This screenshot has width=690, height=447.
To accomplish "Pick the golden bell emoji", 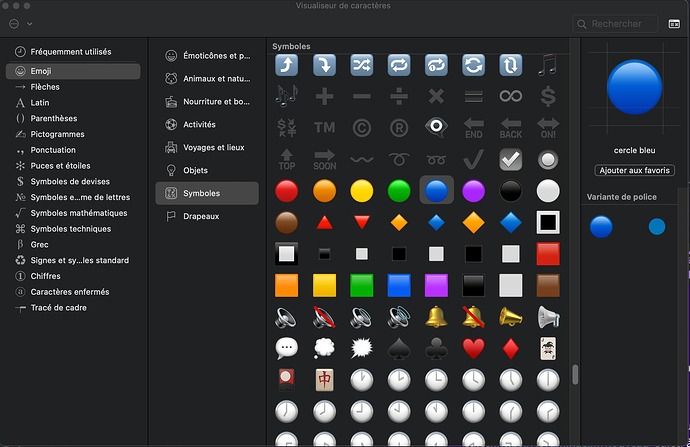I will pyautogui.click(x=436, y=317).
